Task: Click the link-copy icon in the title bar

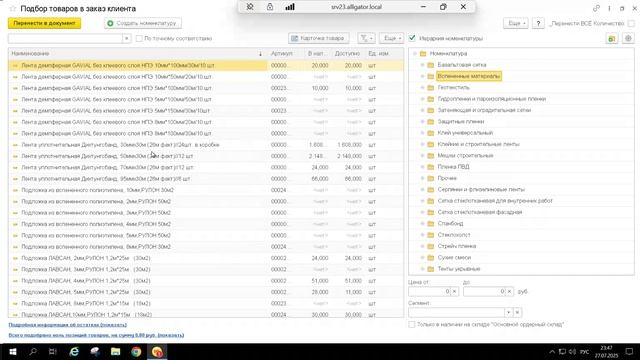Action: (x=596, y=8)
